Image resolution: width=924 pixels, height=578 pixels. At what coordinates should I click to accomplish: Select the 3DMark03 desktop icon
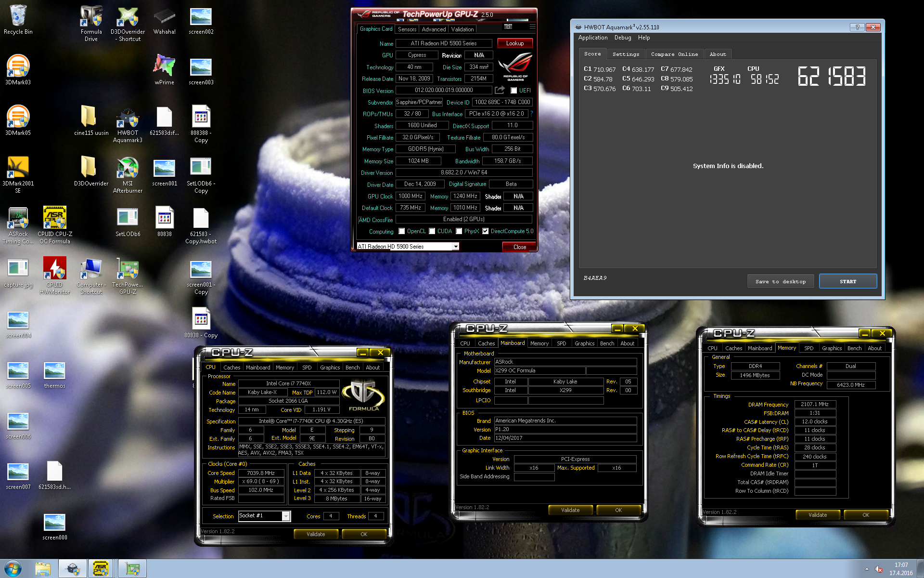tap(18, 70)
